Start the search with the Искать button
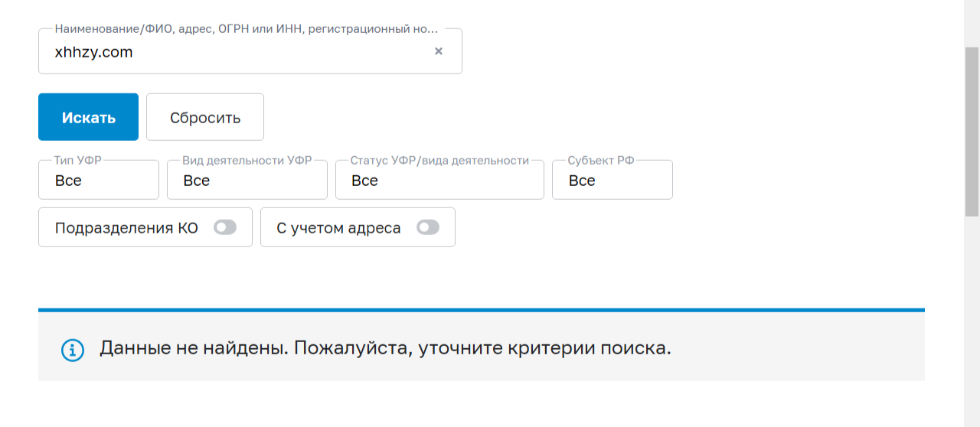This screenshot has width=980, height=427. click(88, 117)
